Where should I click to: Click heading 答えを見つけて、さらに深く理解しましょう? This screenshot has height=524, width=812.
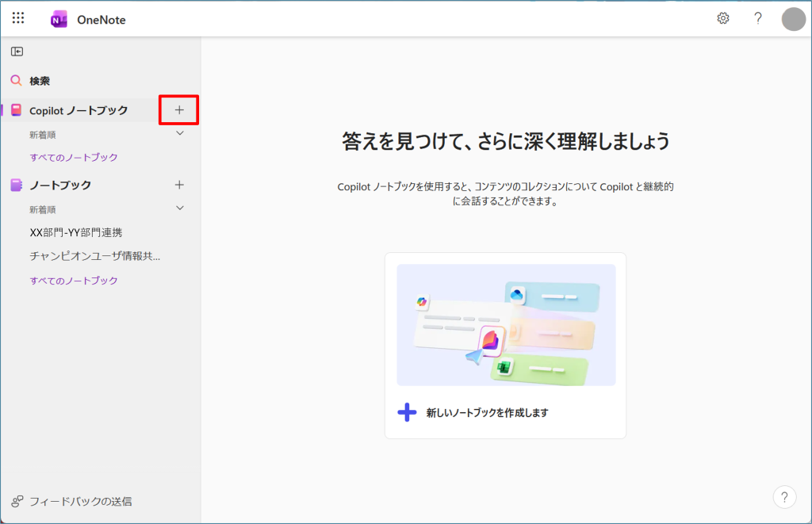506,141
